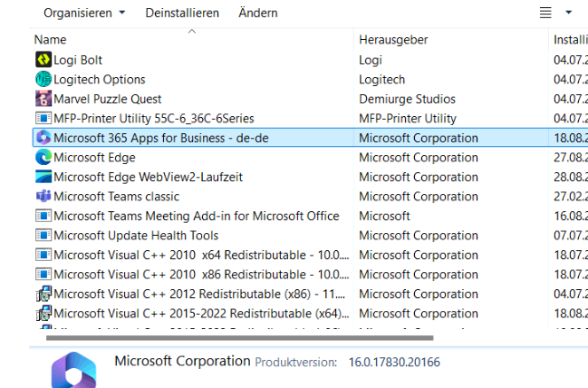Image resolution: width=588 pixels, height=388 pixels.
Task: Click the Microsoft Teams classic icon
Action: point(43,197)
